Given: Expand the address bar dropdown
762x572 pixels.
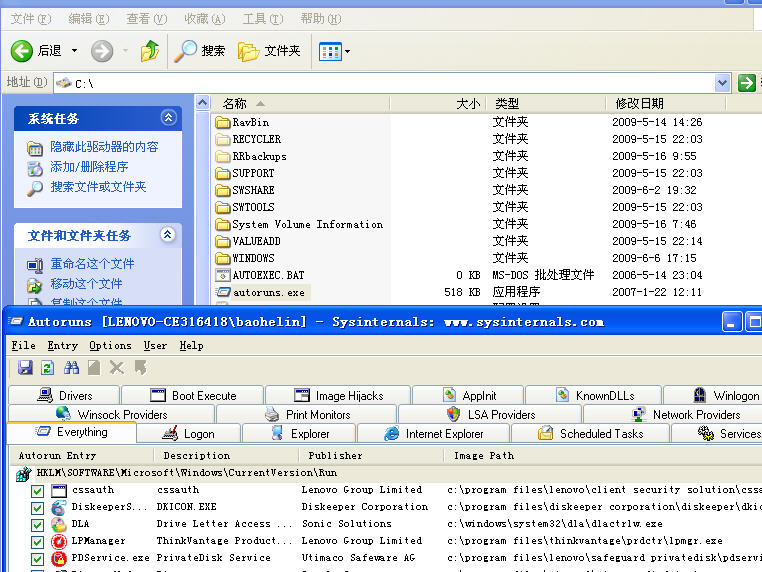Looking at the screenshot, I should (x=723, y=83).
